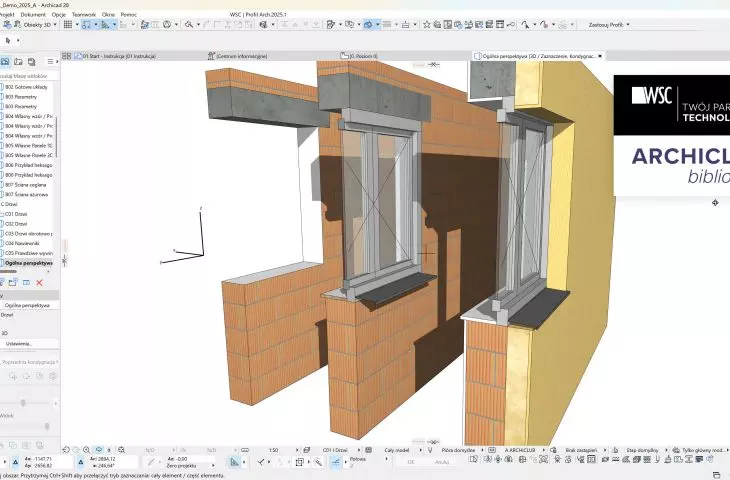The width and height of the screenshot is (730, 480).
Task: Switch to the 0. Poziom 0 tab
Action: click(359, 56)
